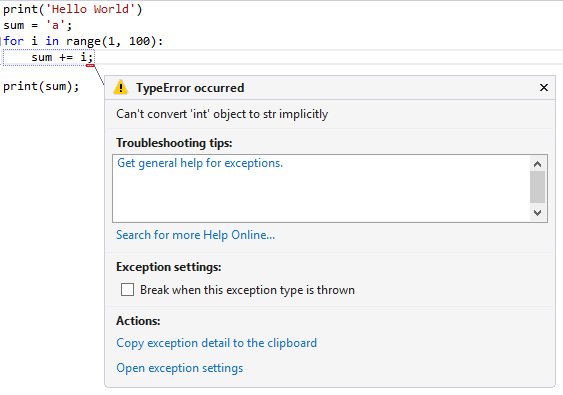Click the Exception settings heading

coord(168,267)
